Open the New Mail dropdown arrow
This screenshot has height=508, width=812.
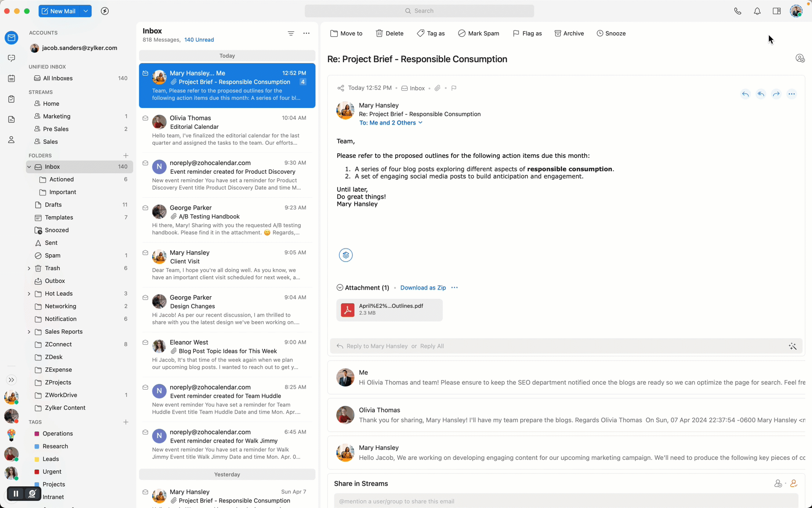(x=86, y=11)
